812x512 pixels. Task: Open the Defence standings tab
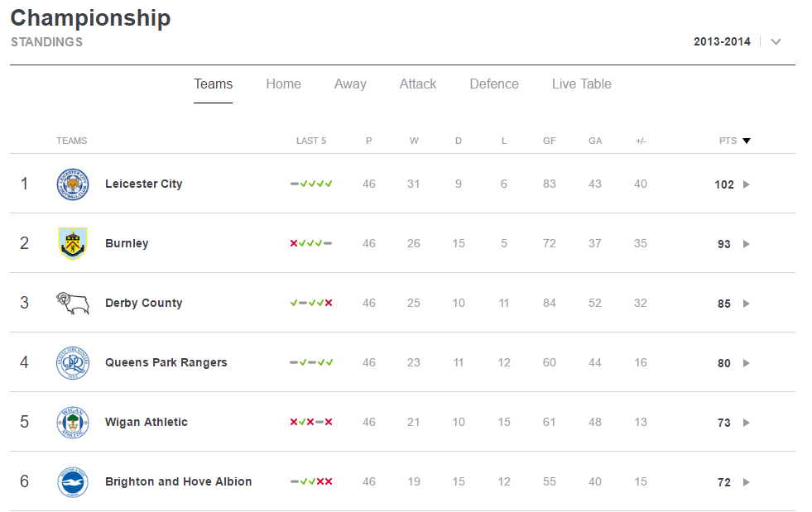coord(494,84)
